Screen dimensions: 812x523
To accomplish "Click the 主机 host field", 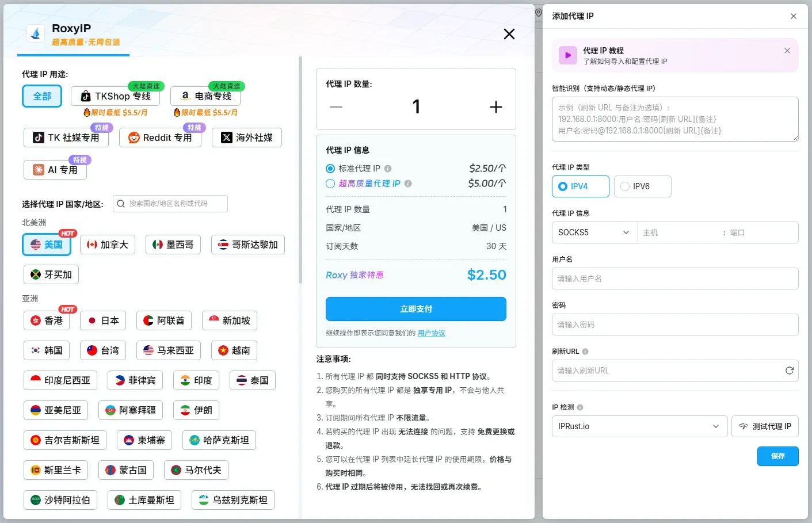I will [679, 232].
